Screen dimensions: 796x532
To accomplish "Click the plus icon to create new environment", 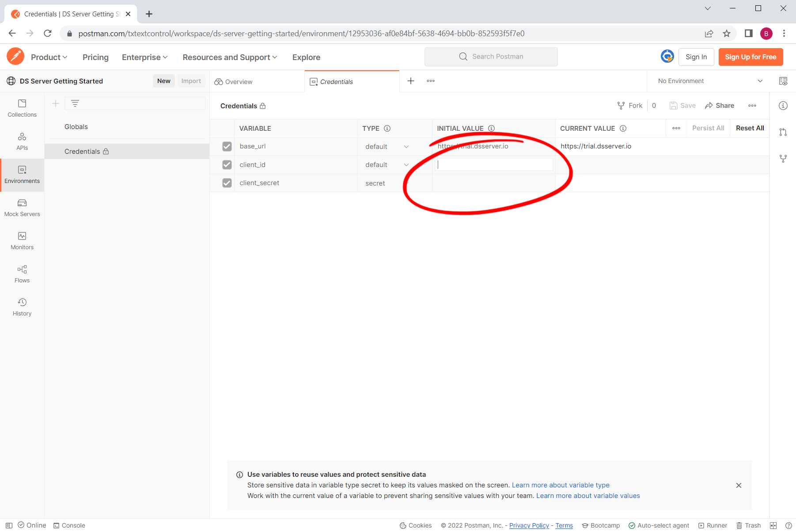I will coord(56,103).
